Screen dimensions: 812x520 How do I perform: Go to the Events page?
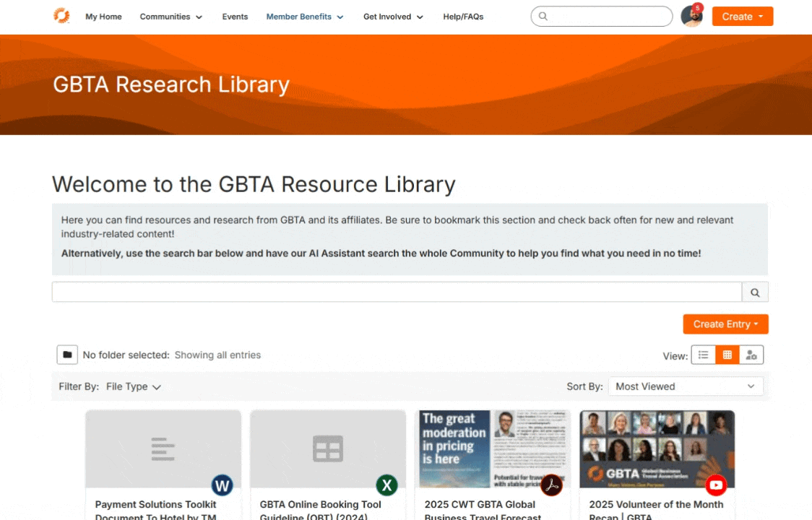tap(235, 17)
